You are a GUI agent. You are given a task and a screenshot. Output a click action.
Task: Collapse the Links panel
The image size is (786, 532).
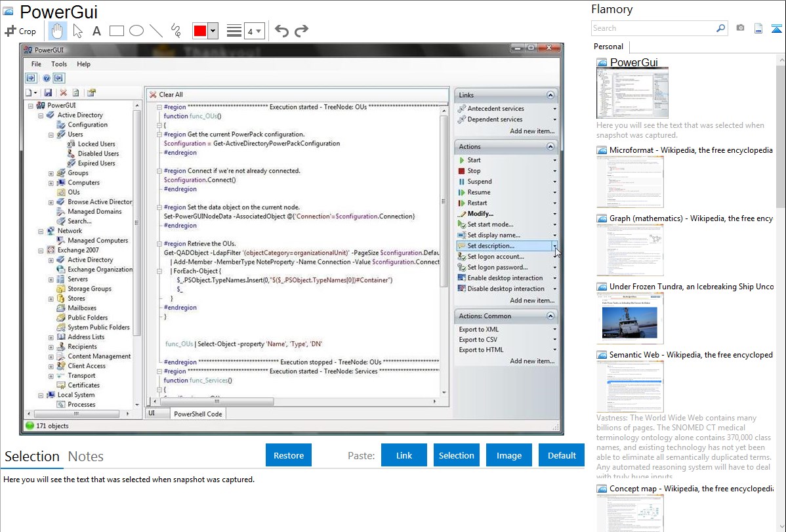[x=550, y=94]
